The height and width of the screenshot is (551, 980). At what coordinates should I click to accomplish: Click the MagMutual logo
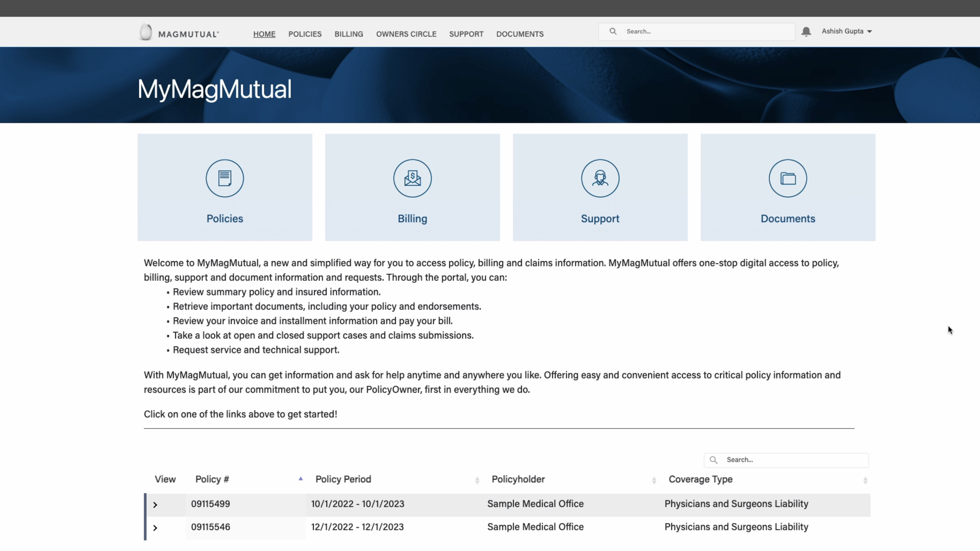[179, 32]
